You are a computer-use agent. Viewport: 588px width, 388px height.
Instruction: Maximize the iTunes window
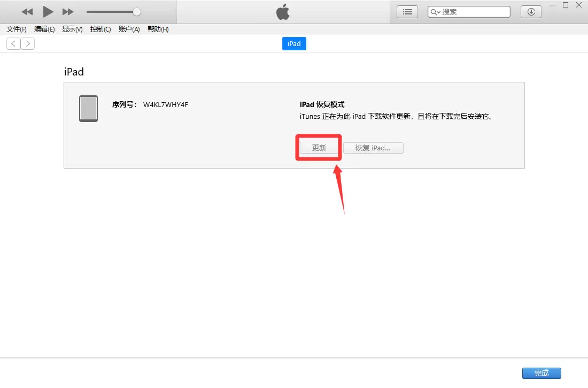566,5
